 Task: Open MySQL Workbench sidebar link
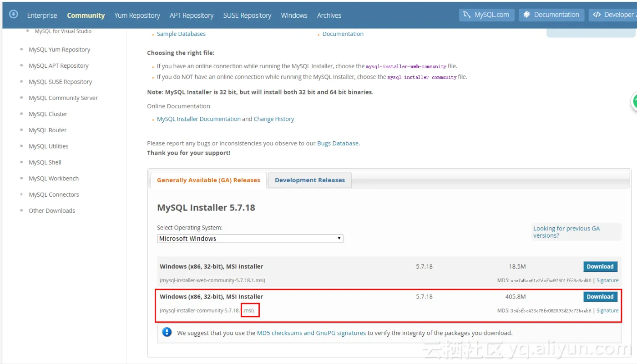click(54, 179)
